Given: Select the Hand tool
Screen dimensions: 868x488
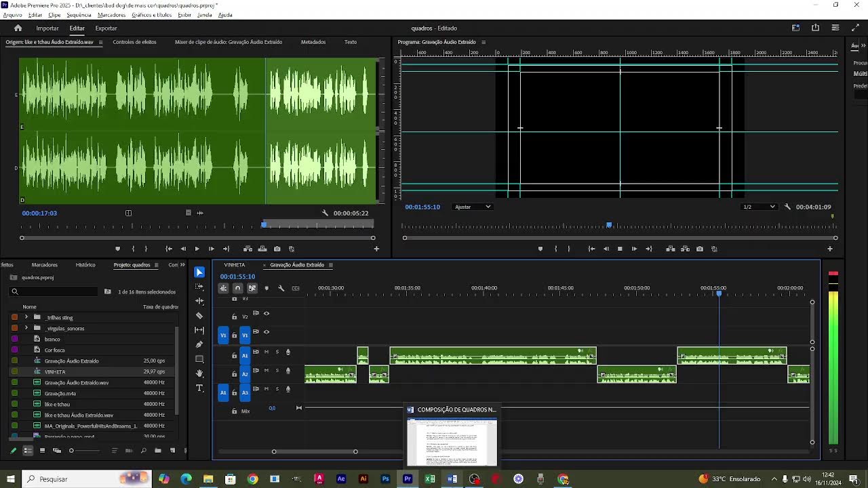Looking at the screenshot, I should pyautogui.click(x=199, y=373).
